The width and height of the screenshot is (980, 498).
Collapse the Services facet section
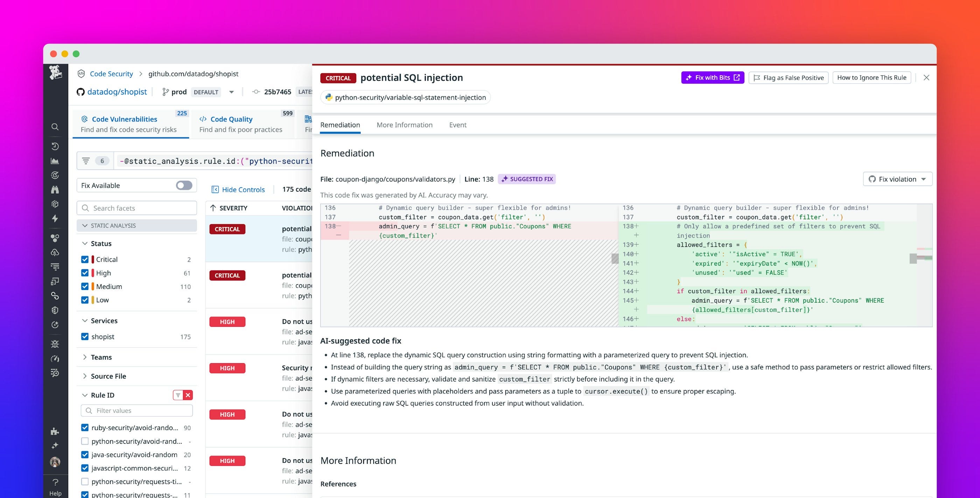[x=85, y=320]
